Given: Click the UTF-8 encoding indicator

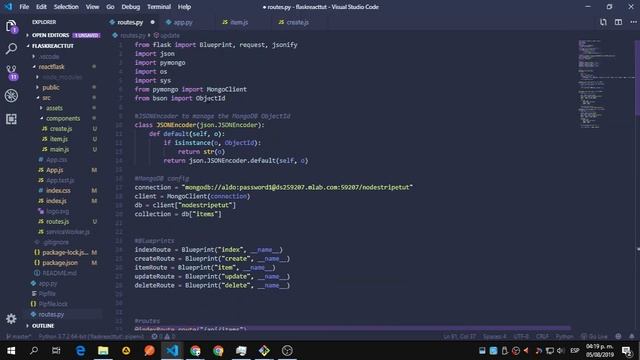Looking at the screenshot, I should (x=521, y=337).
